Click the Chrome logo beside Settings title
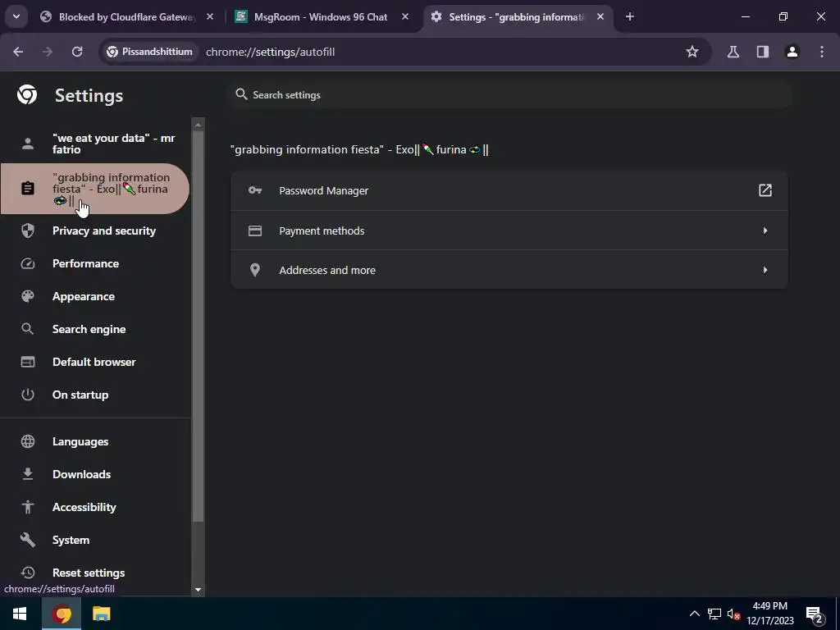The width and height of the screenshot is (840, 630). click(x=27, y=95)
